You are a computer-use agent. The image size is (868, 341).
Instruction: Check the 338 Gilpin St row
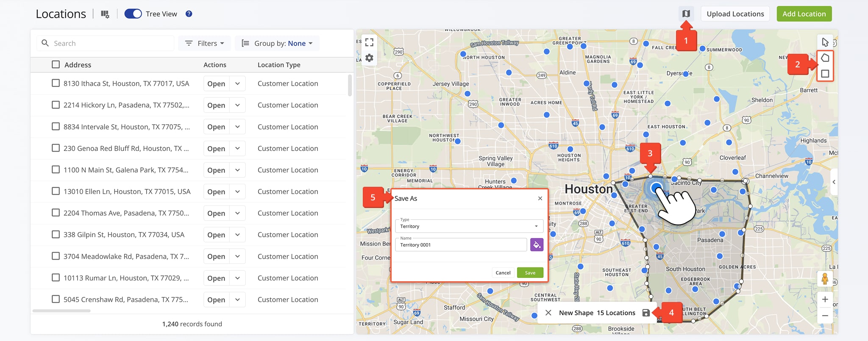[56, 234]
